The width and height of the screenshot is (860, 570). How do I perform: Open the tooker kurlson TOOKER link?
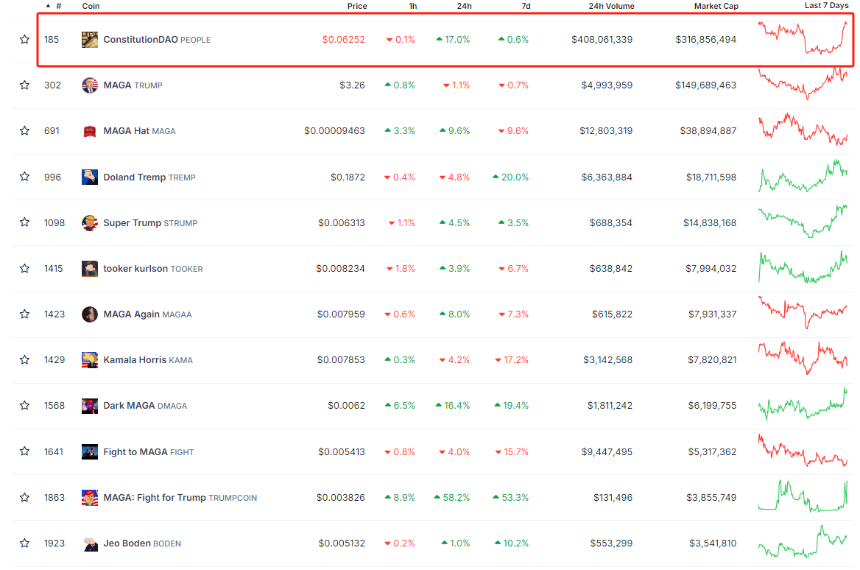click(153, 269)
